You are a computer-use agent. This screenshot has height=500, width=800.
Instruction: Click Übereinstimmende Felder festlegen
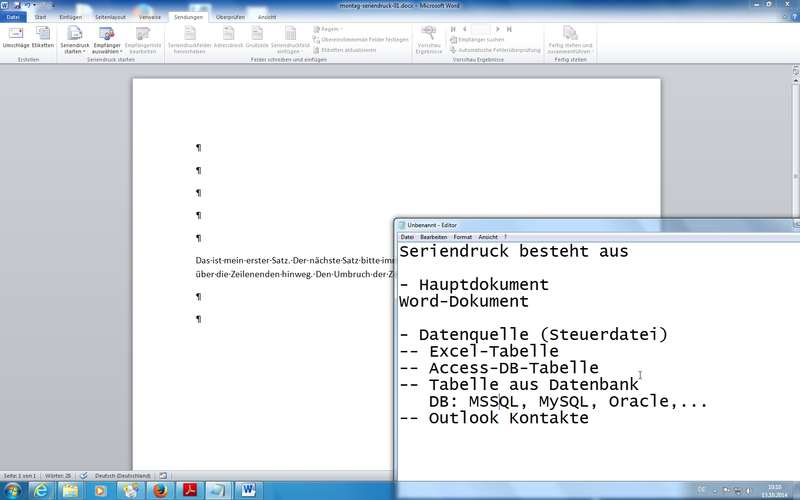[361, 39]
